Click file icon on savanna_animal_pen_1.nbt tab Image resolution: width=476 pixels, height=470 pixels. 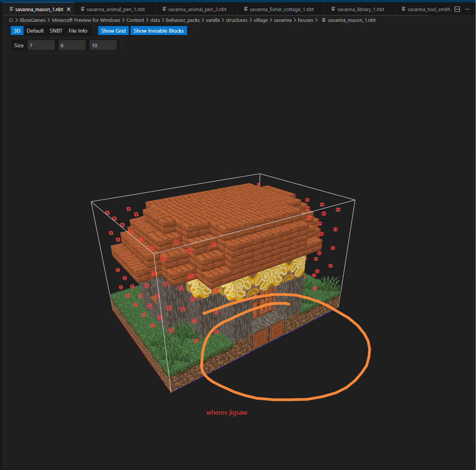pos(83,9)
